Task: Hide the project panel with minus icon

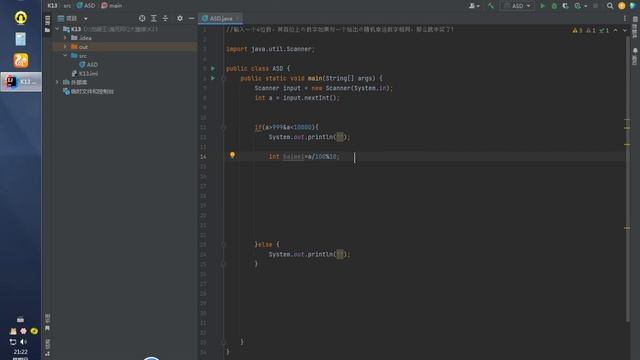Action: pos(191,18)
